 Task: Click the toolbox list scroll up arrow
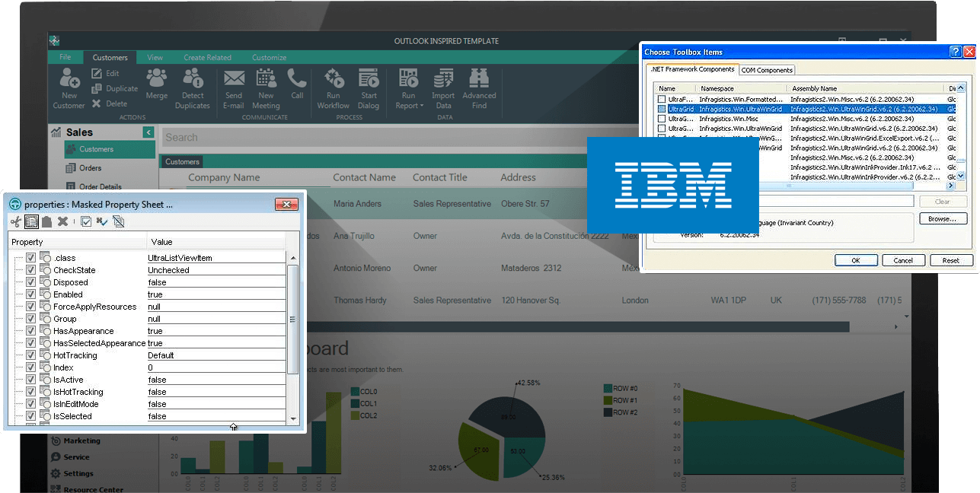pyautogui.click(x=961, y=88)
